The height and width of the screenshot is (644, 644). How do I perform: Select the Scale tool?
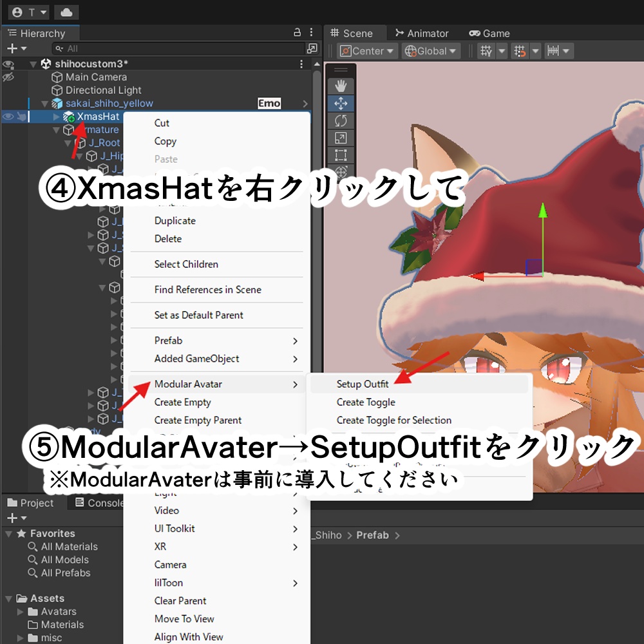point(341,138)
